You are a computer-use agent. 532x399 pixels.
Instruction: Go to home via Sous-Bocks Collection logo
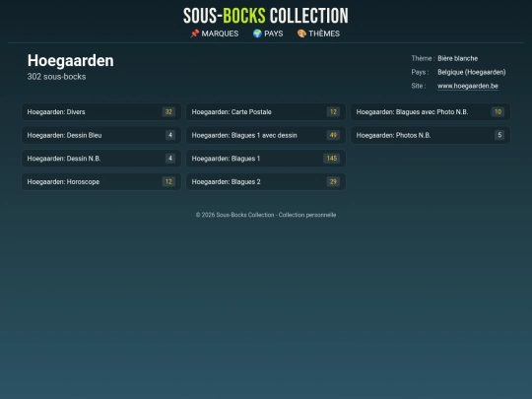266,16
